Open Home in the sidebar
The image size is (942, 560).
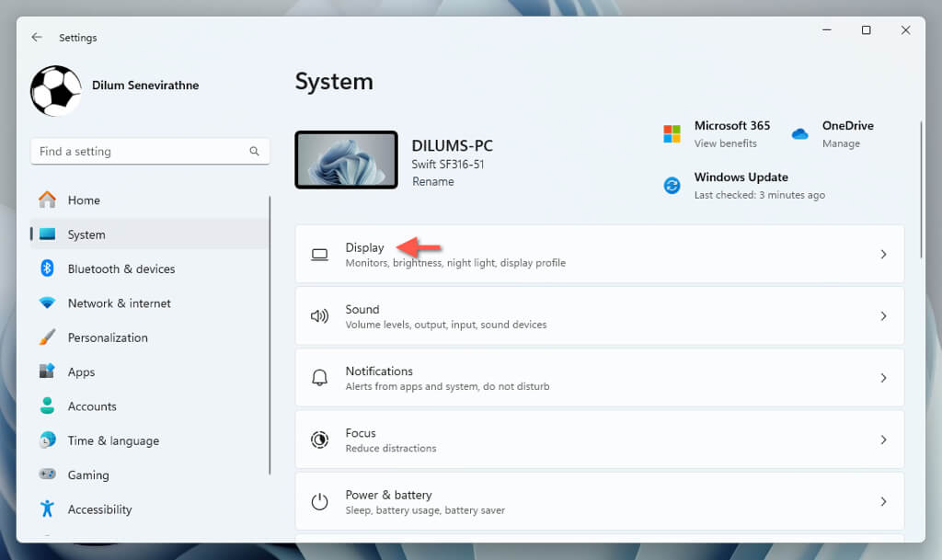[x=149, y=200]
